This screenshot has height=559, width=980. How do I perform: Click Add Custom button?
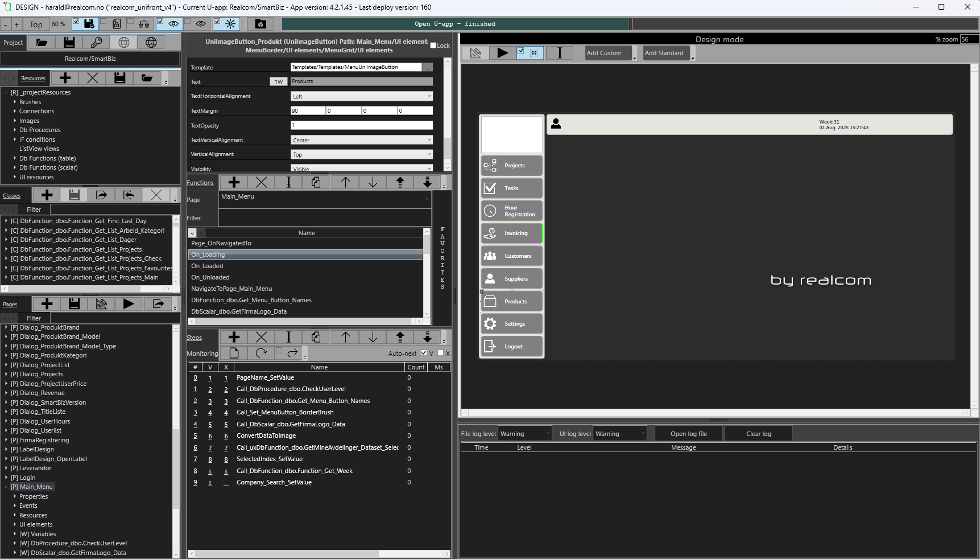pos(608,53)
